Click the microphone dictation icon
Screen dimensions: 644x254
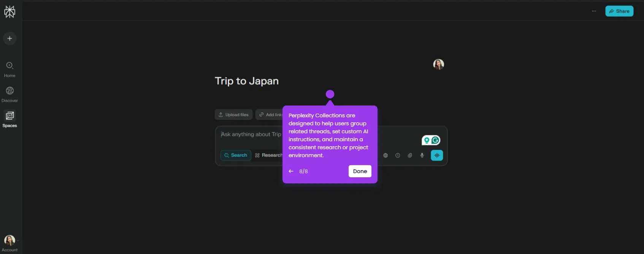tap(422, 155)
